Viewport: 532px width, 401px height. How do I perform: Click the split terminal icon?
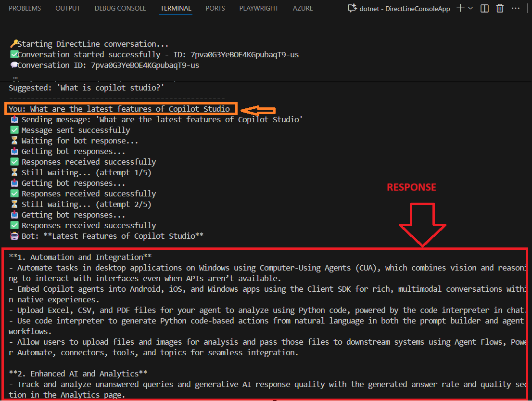485,8
